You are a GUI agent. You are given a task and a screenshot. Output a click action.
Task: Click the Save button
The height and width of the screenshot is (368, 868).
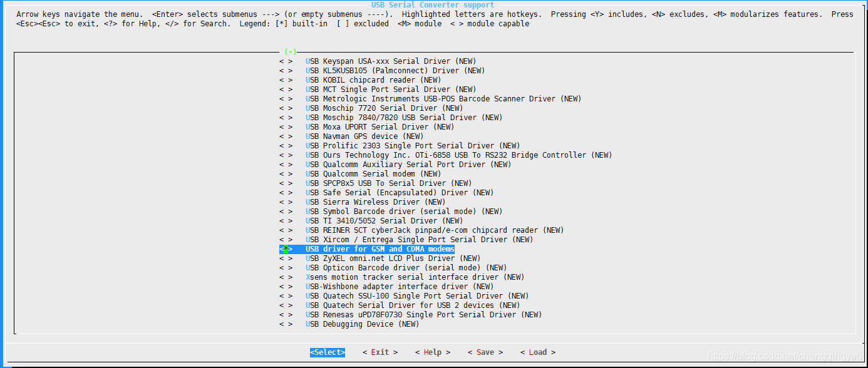pyautogui.click(x=485, y=352)
